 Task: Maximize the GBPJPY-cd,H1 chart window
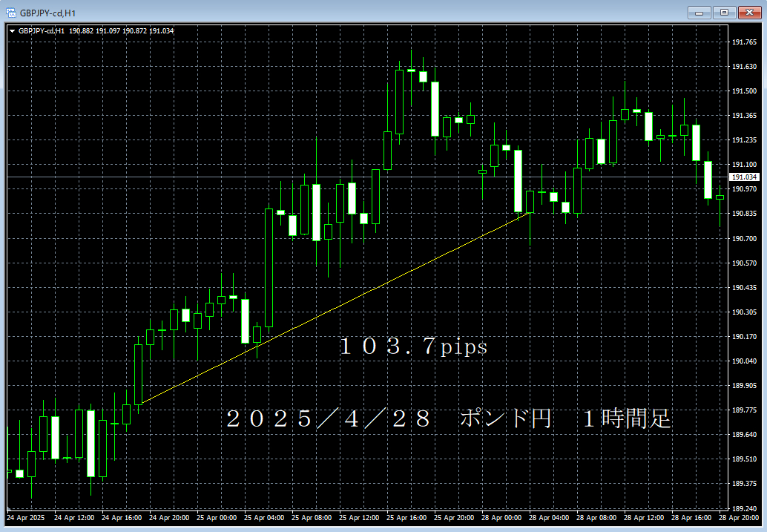point(724,13)
